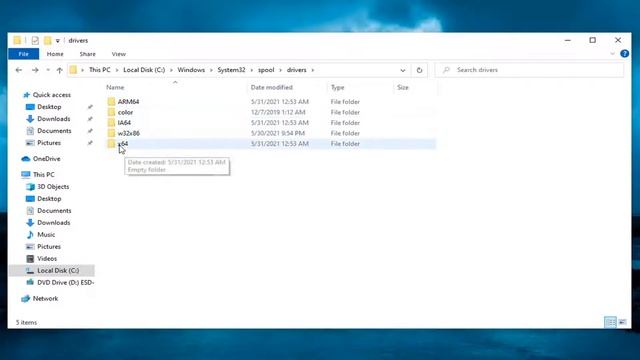Click the Properties quick access toolbar icon
640x360 pixels.
[x=35, y=40]
